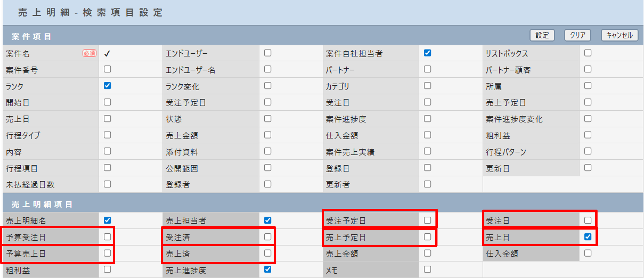This screenshot has height=278, width=644.
Task: Enable the メモ checkbox
Action: coord(427,269)
